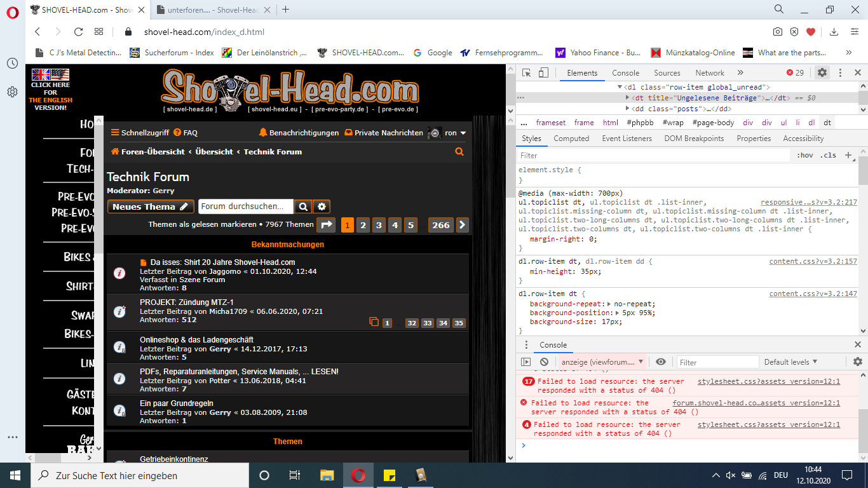
Task: Search open tabs with the magnifier icon
Action: (779, 9)
